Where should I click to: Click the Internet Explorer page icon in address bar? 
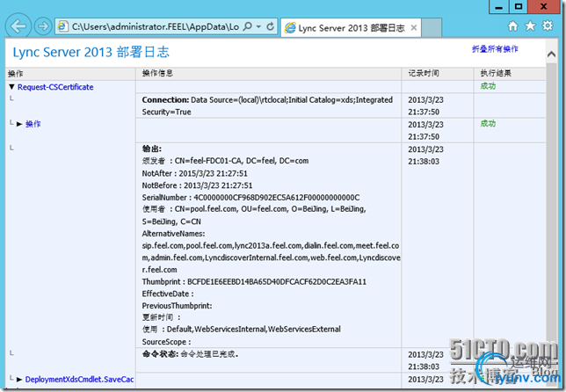[62, 26]
